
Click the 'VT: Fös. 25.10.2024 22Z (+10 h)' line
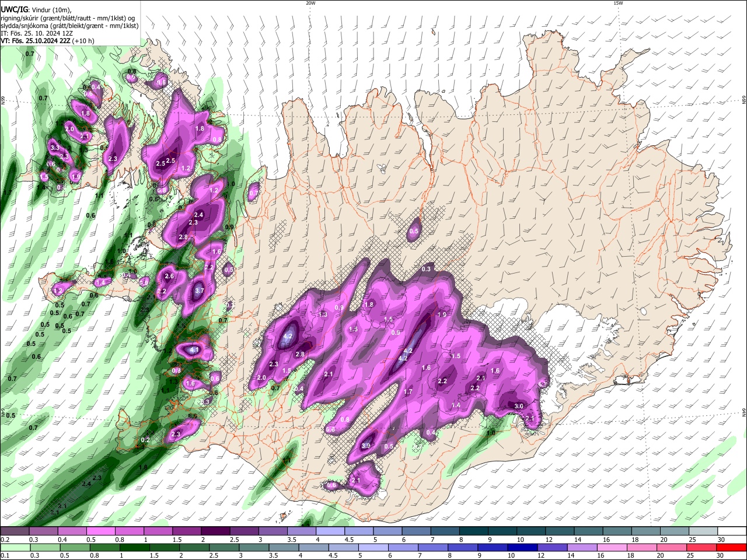(x=47, y=41)
